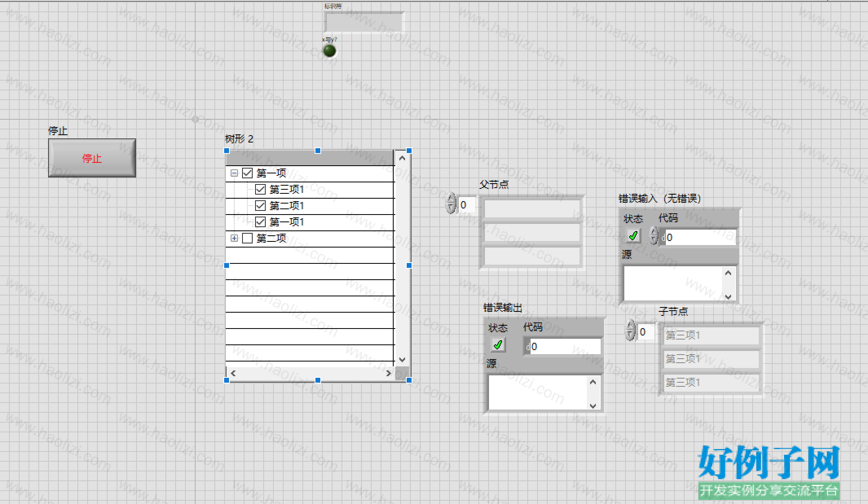Click the gray column header of the tree
Screen dimensions: 868x504
[310, 158]
